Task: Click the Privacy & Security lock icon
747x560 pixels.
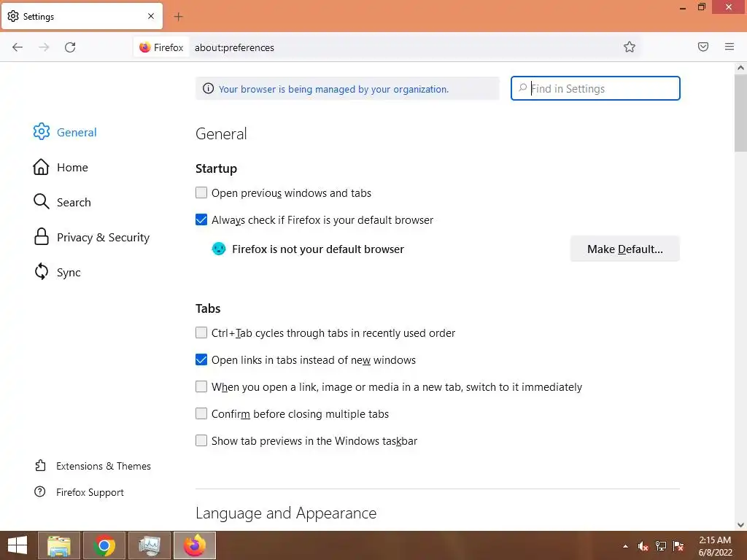Action: (42, 237)
